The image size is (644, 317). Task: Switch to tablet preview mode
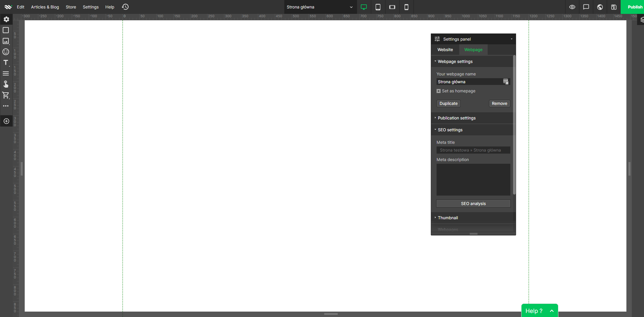point(378,7)
